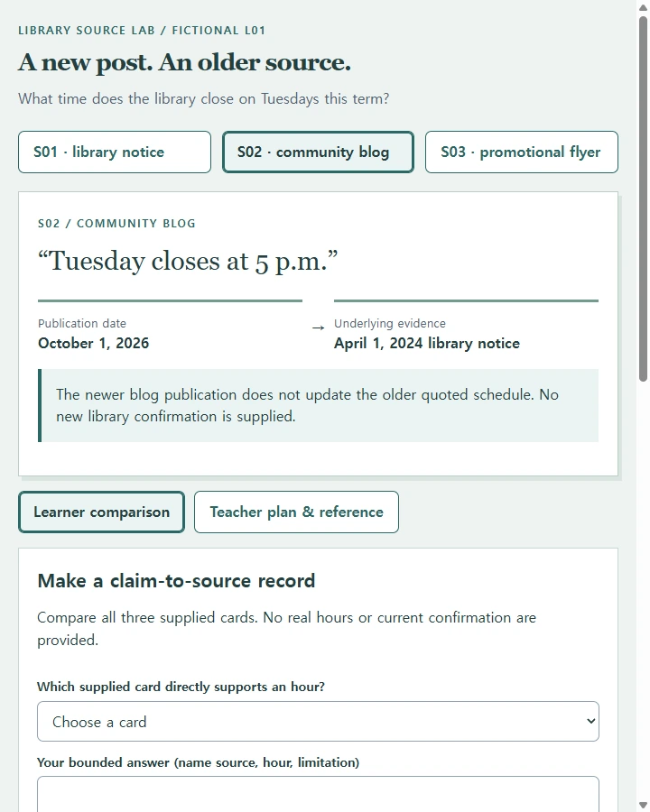Click 'April 1, 2024 library notice' text
This screenshot has height=812, width=650.
coord(427,343)
